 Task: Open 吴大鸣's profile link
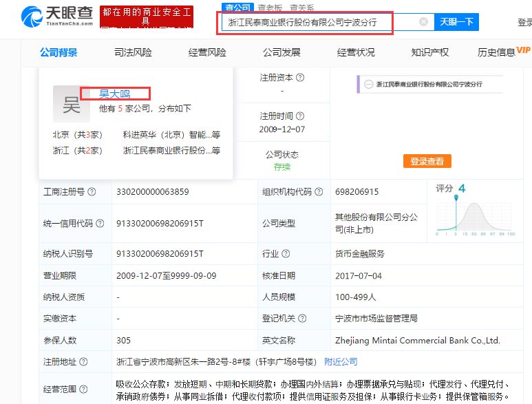[x=115, y=94]
